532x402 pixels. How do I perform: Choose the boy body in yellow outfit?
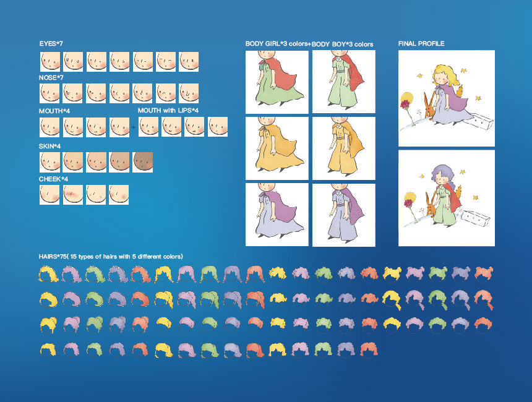click(344, 148)
